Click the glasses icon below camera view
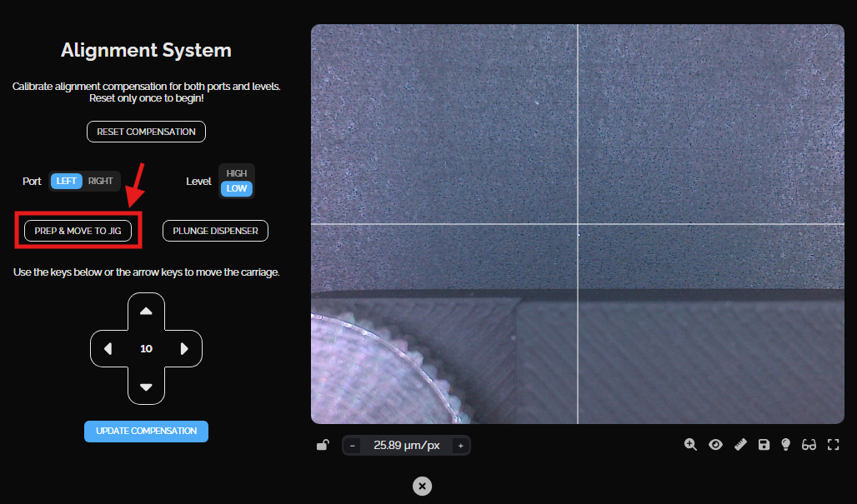This screenshot has height=504, width=857. [x=808, y=445]
